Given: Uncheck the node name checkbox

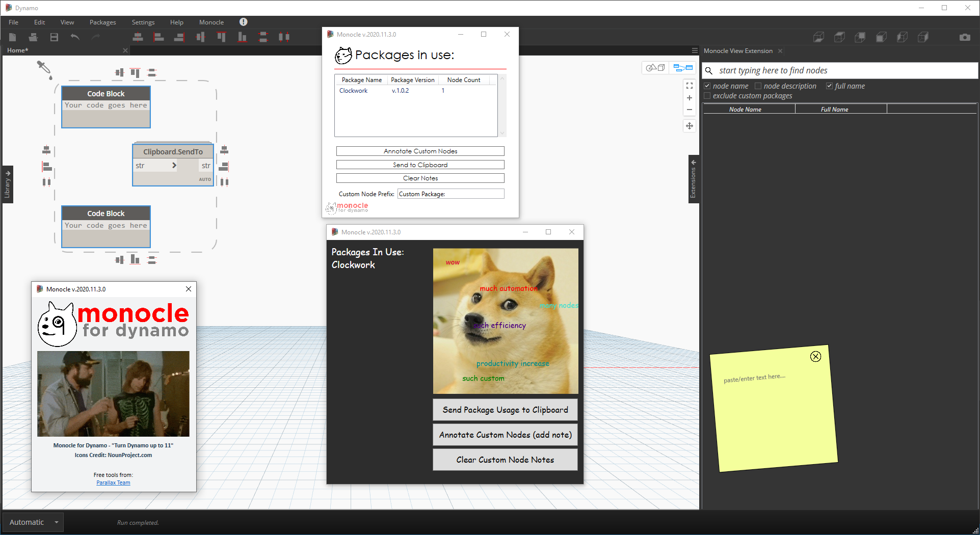Looking at the screenshot, I should pos(707,86).
